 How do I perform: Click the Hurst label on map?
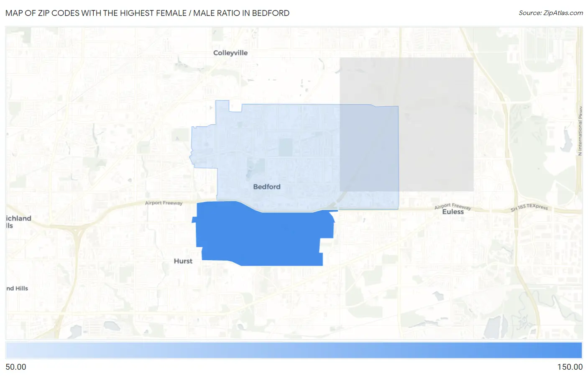183,261
